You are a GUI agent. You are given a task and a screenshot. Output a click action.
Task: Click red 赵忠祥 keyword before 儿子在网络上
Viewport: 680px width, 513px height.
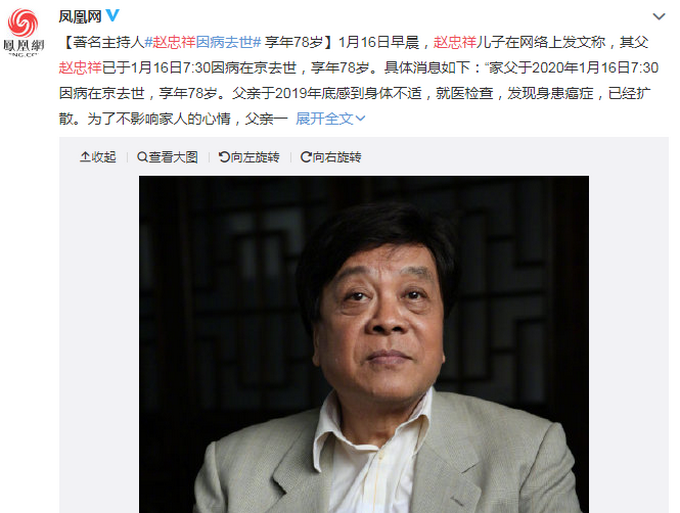(455, 42)
